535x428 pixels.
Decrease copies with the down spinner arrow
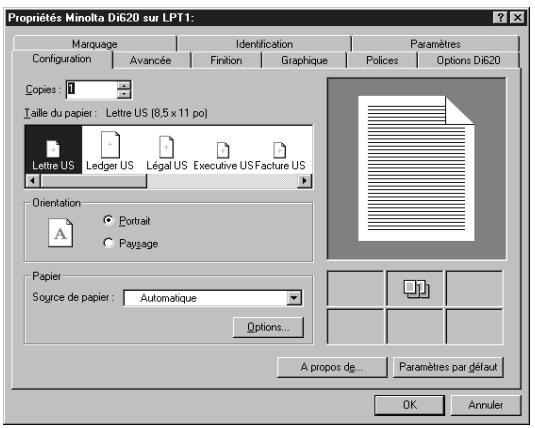click(124, 94)
